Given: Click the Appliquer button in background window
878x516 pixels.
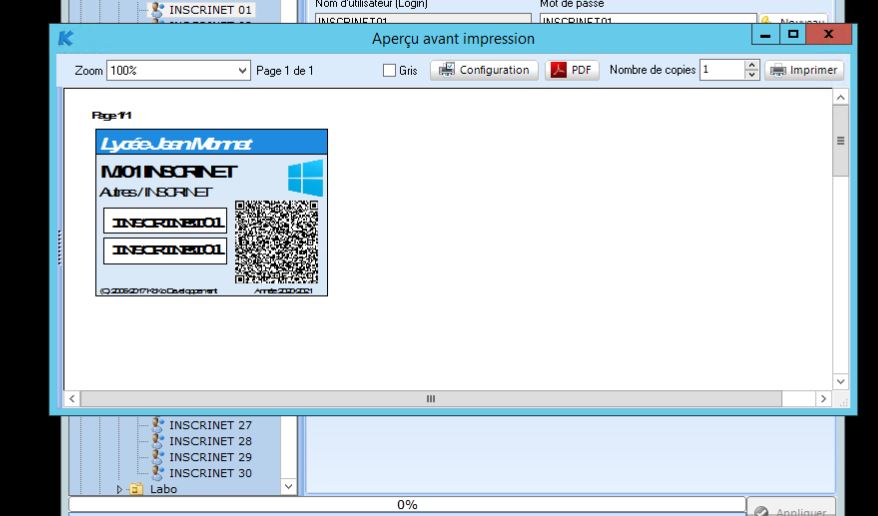Looking at the screenshot, I should pos(791,508).
